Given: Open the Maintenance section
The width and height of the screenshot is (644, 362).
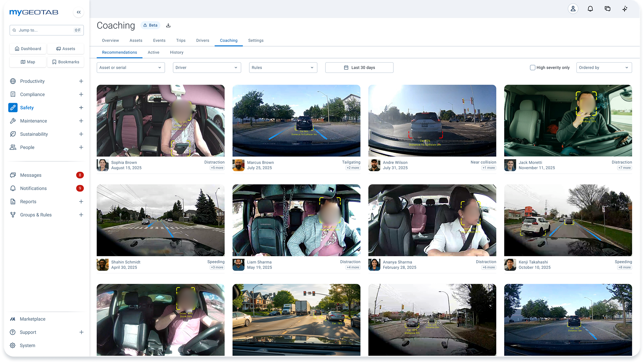Looking at the screenshot, I should [33, 121].
